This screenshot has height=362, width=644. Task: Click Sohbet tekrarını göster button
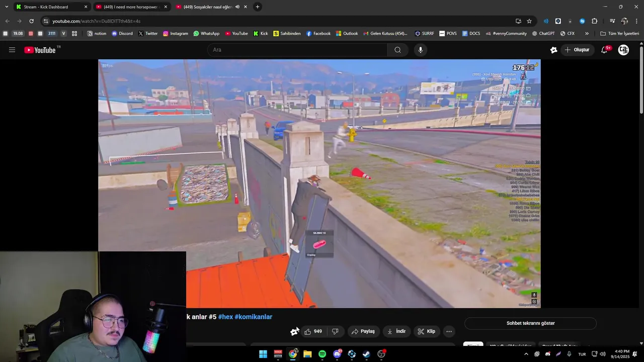point(531,323)
